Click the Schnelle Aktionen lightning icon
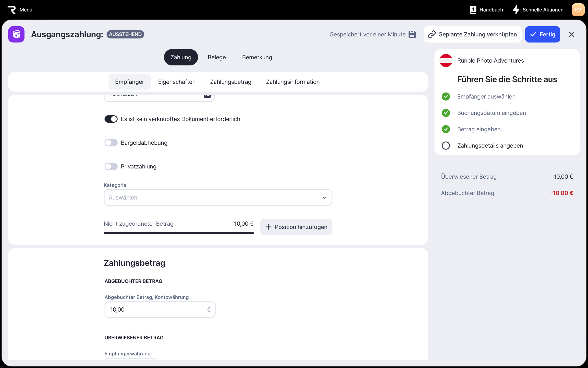This screenshot has width=588, height=368. coord(516,10)
